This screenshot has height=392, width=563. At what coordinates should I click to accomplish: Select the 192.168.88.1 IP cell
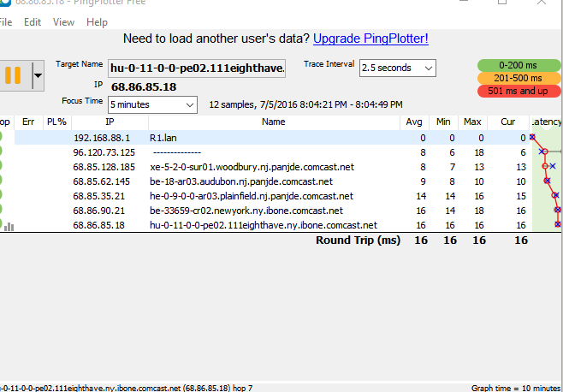pos(102,138)
